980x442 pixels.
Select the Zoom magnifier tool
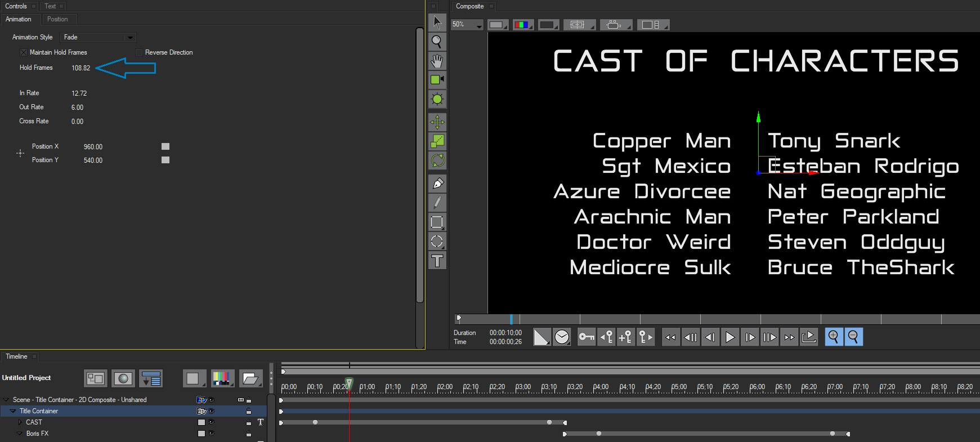(437, 42)
